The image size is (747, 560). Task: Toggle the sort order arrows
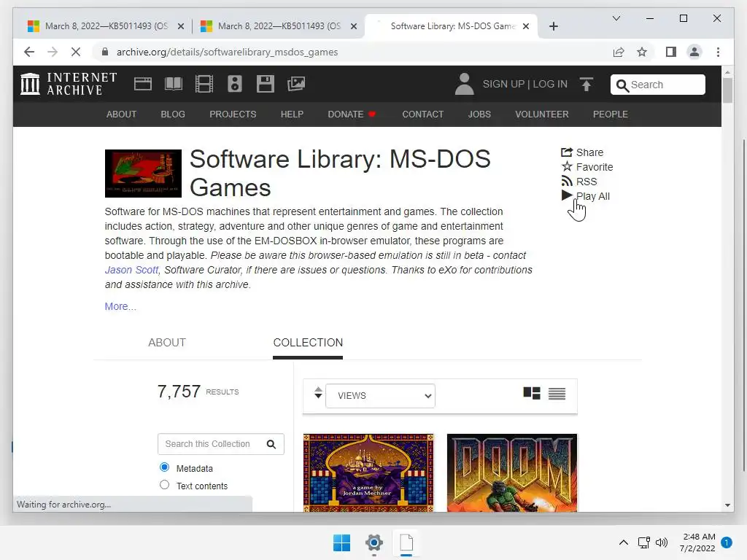click(318, 393)
